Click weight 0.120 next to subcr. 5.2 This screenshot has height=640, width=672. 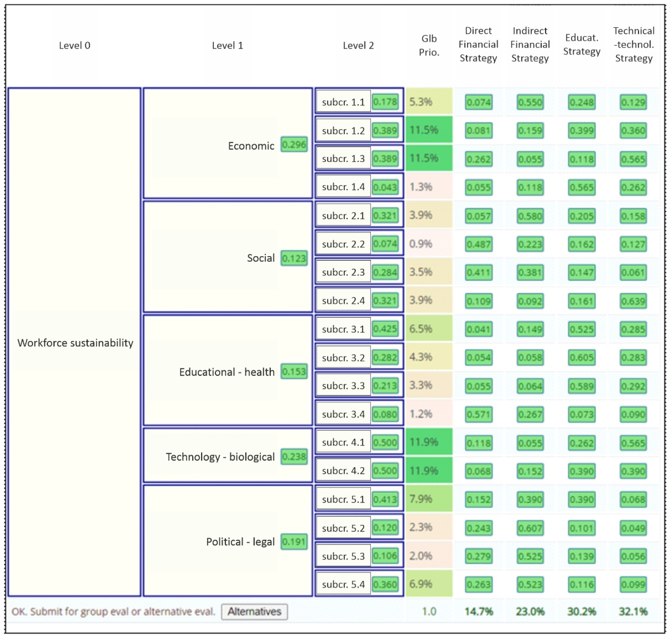click(385, 527)
